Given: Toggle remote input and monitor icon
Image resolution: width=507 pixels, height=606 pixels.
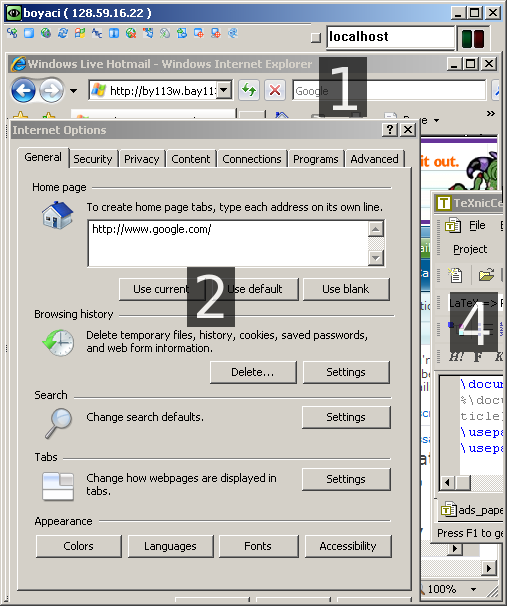Looking at the screenshot, I should (165, 33).
